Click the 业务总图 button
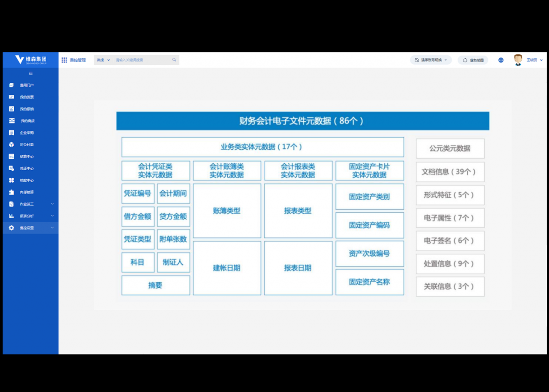The width and height of the screenshot is (549, 392). coord(473,60)
